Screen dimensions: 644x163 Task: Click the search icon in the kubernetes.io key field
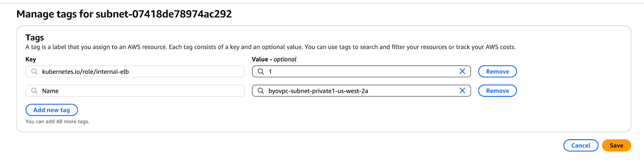[35, 71]
